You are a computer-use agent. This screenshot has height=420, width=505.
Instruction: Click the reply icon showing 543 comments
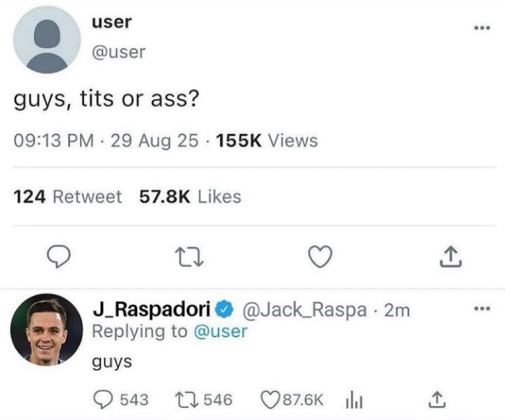coord(121,399)
